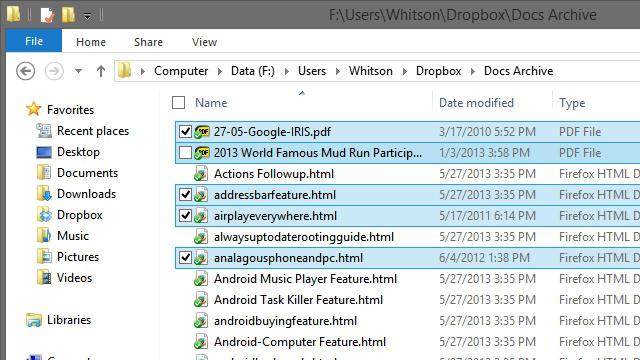The image size is (640, 360).
Task: Click icon for Android Music Player Feature.html
Action: (201, 279)
